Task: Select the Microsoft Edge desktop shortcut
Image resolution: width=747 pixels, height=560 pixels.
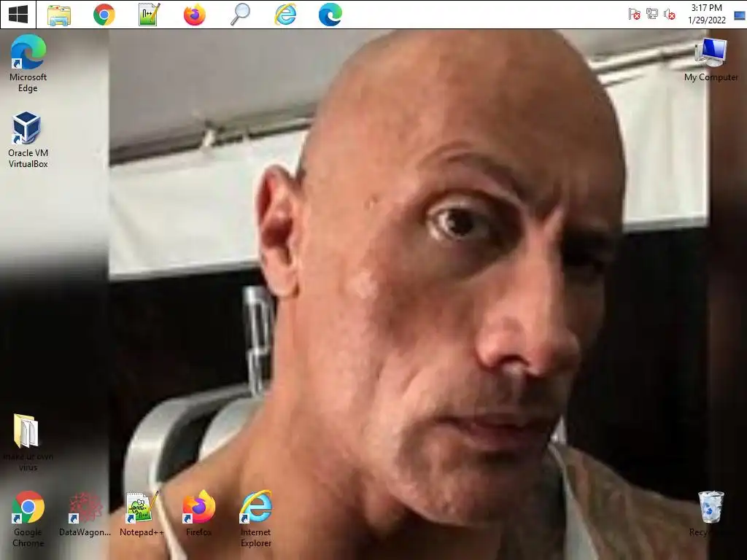Action: 28,63
